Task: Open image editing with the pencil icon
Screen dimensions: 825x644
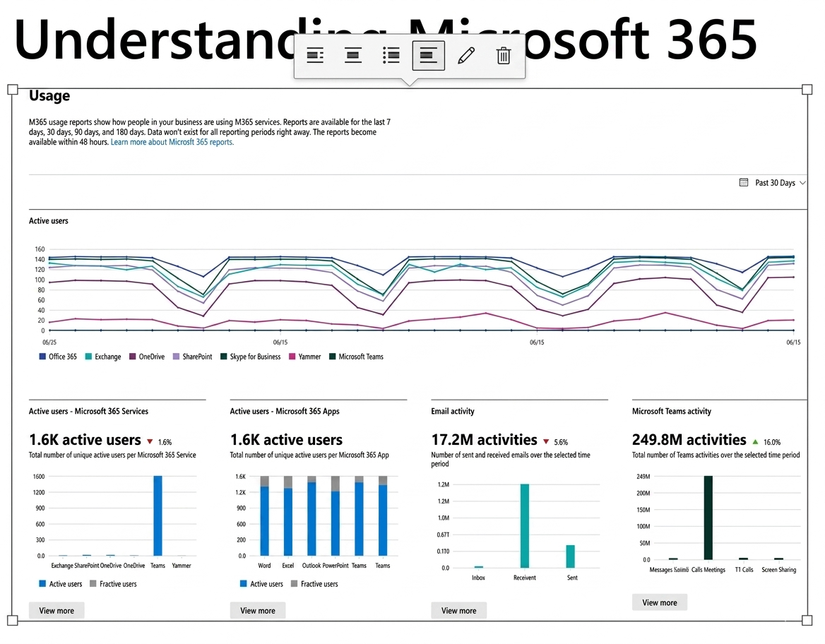Action: (x=466, y=55)
